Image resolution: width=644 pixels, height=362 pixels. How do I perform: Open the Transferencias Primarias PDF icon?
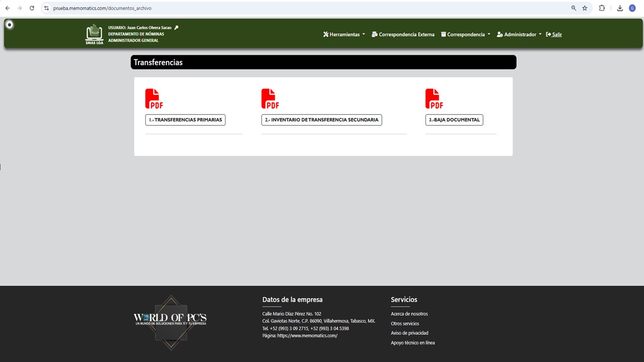[x=154, y=99]
